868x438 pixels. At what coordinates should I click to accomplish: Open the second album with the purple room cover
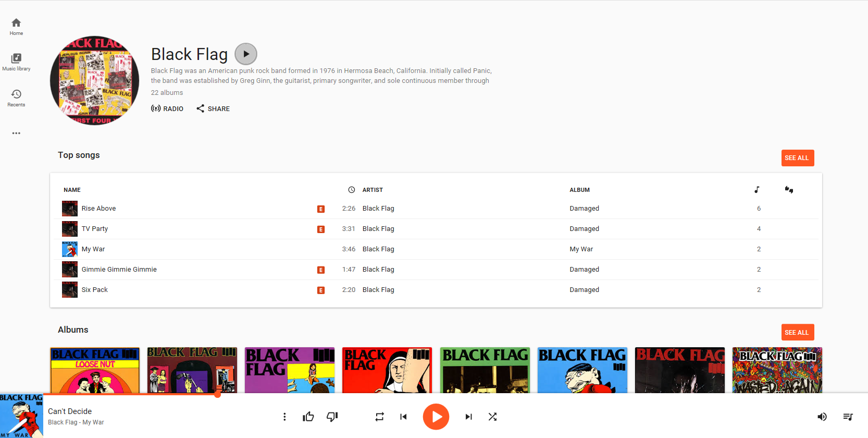[192, 370]
